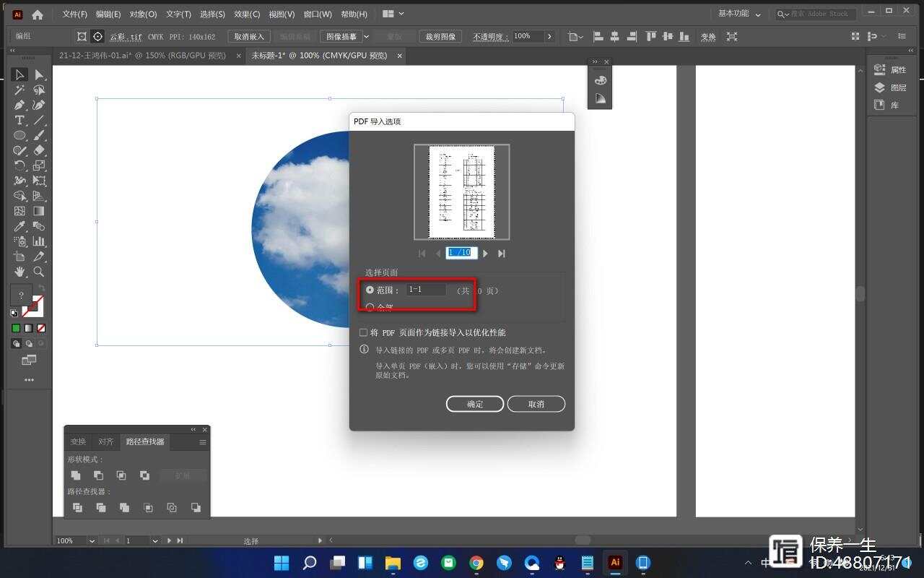This screenshot has width=924, height=578.
Task: Select the Paintbrush tool
Action: [x=39, y=135]
